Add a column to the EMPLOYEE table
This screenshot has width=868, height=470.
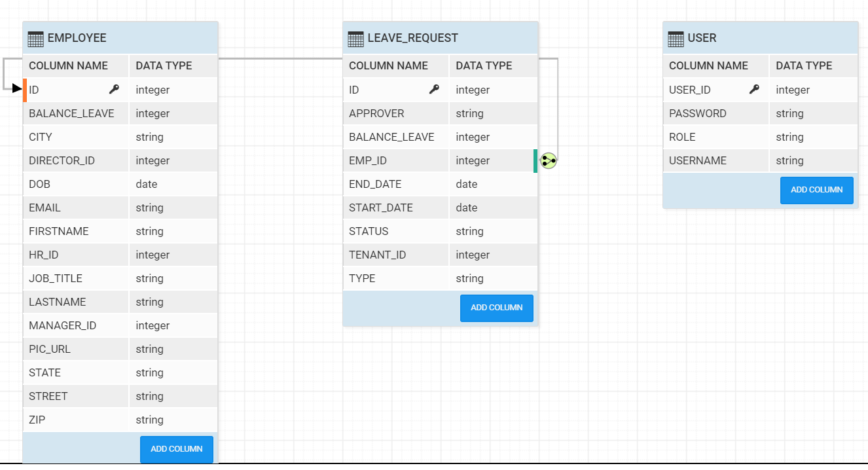(x=176, y=449)
